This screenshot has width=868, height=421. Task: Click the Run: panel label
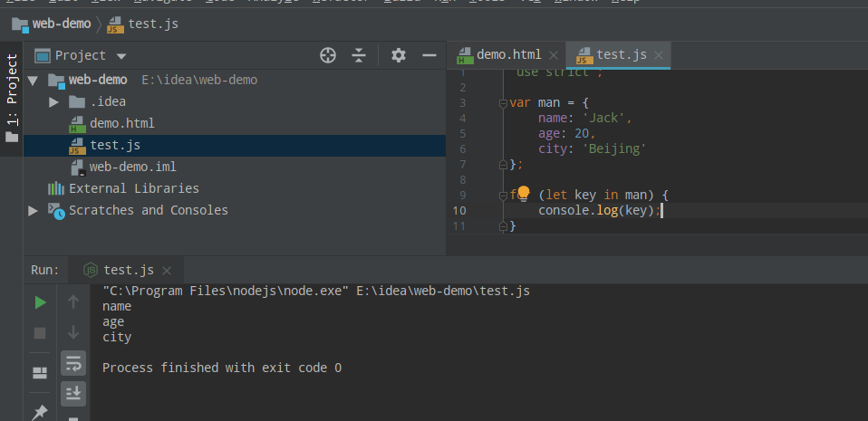44,270
